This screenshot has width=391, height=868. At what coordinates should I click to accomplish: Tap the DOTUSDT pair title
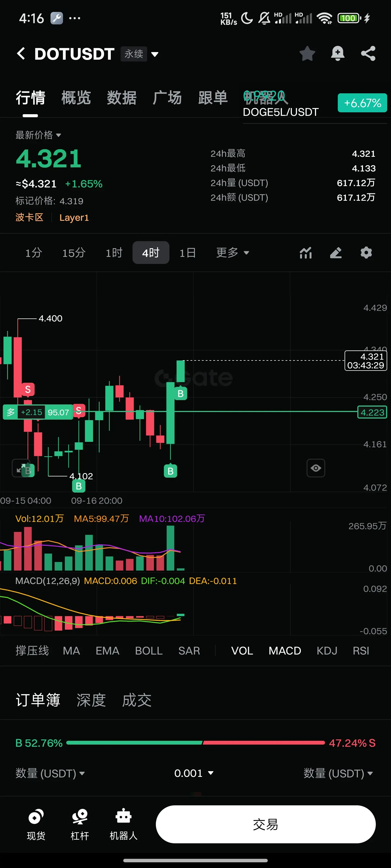tap(75, 54)
